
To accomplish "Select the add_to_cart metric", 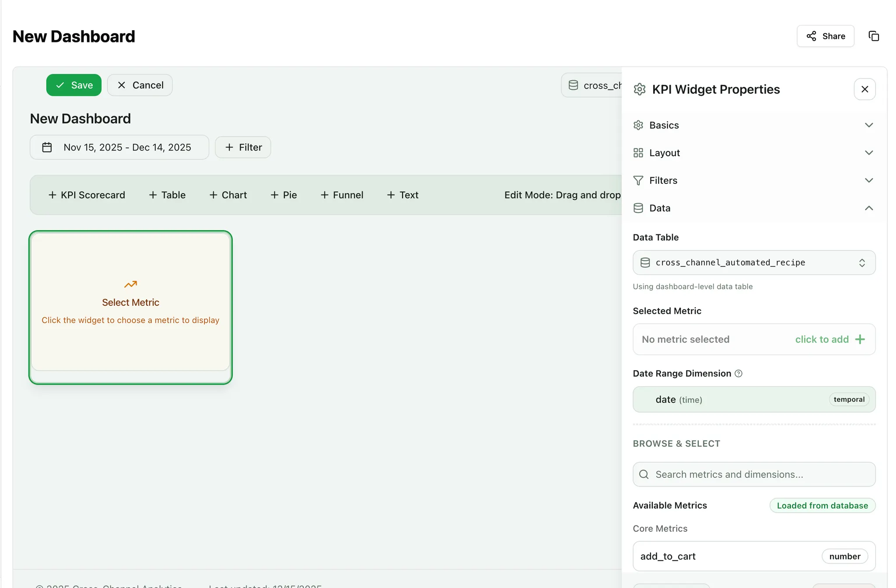I will tap(753, 556).
